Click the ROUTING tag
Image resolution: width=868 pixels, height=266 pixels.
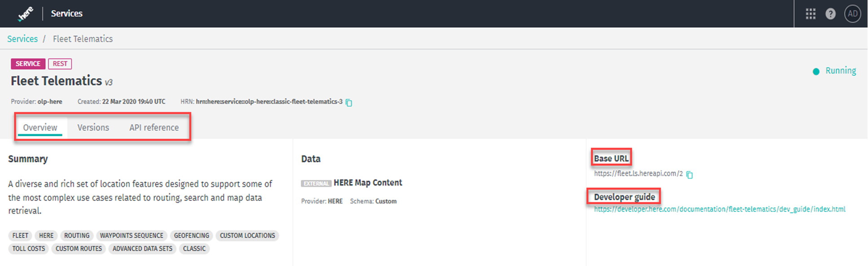click(x=77, y=235)
